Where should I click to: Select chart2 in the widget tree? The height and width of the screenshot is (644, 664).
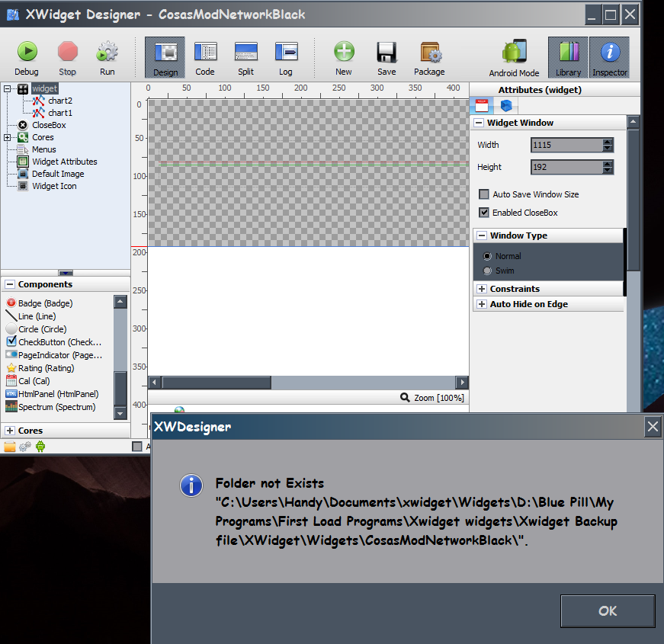coord(60,101)
